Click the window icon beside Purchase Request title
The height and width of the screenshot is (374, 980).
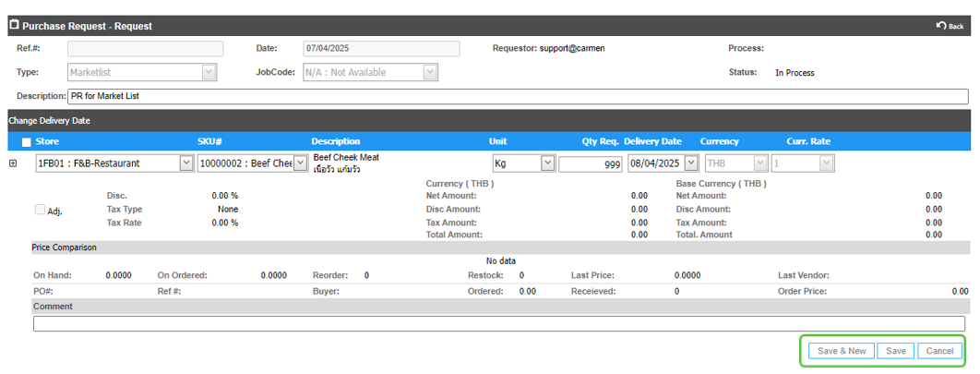[14, 25]
